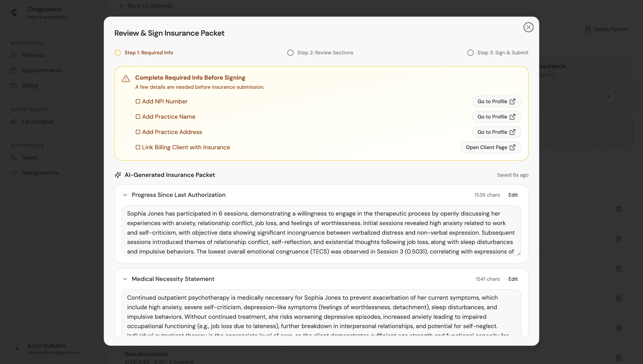Click the Patients icon in sidebar
This screenshot has width=643, height=364.
tap(14, 55)
